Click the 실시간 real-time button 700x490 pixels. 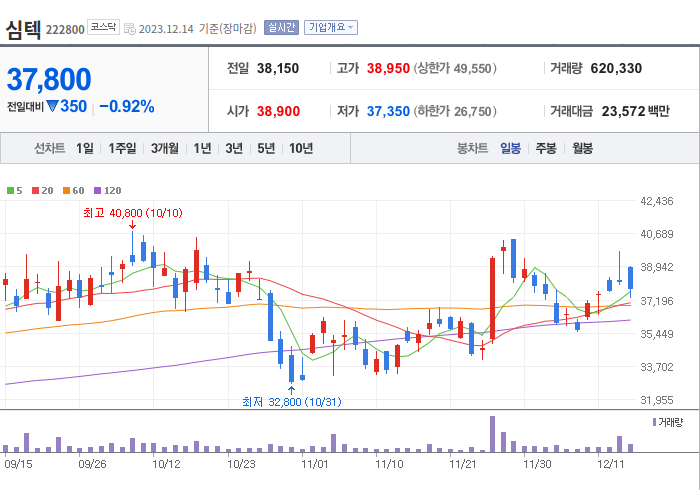pyautogui.click(x=281, y=28)
